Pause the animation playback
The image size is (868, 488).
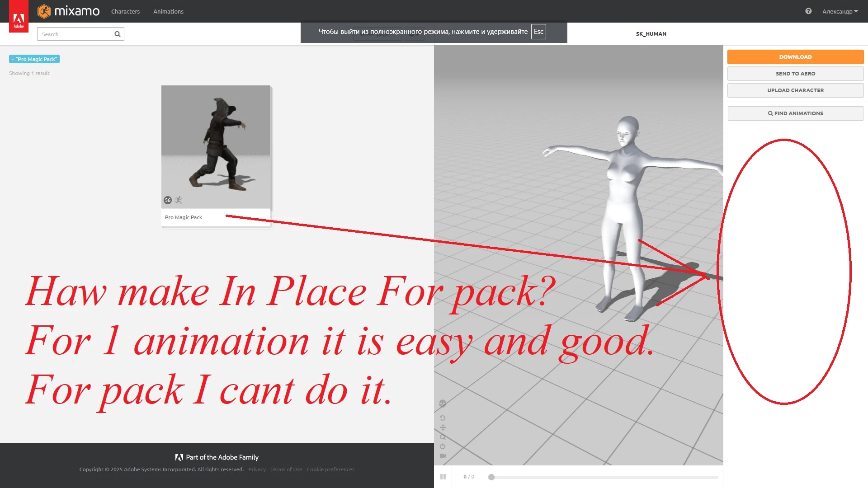tap(443, 477)
